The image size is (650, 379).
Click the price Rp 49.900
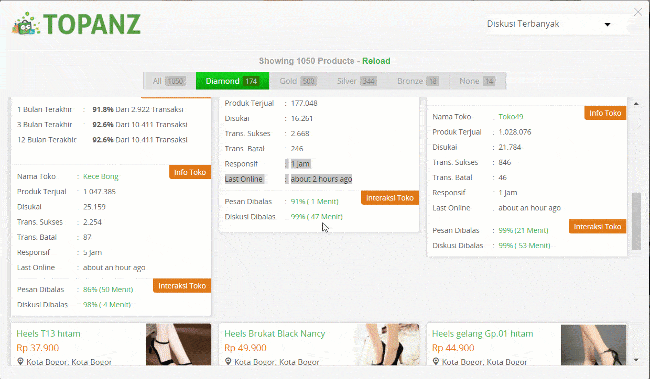(245, 347)
